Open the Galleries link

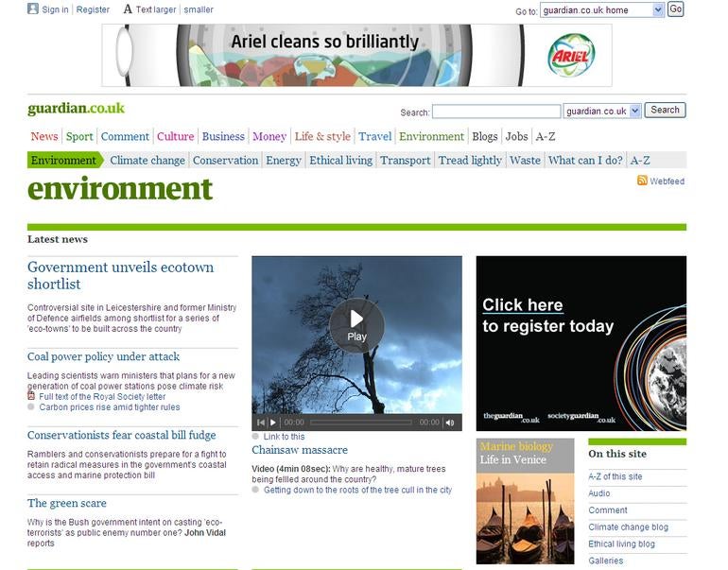tap(605, 561)
